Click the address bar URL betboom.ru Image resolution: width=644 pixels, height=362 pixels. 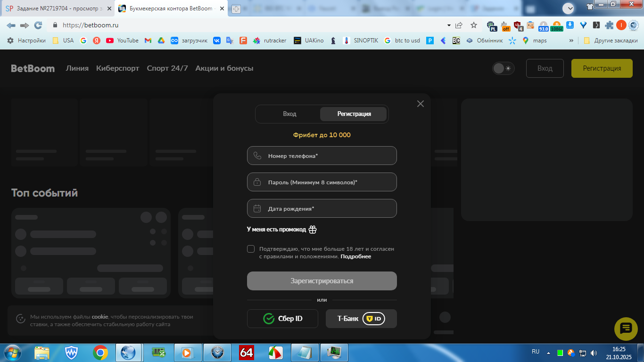pyautogui.click(x=91, y=25)
